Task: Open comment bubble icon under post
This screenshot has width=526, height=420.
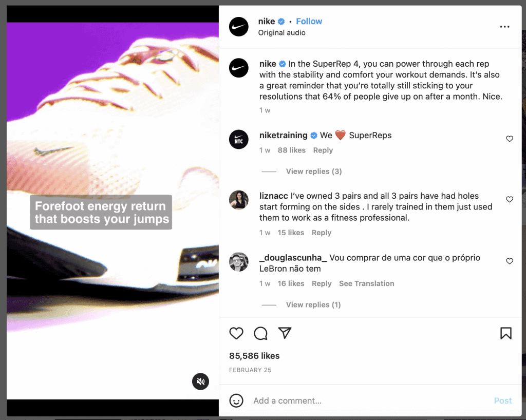Action: pyautogui.click(x=260, y=333)
